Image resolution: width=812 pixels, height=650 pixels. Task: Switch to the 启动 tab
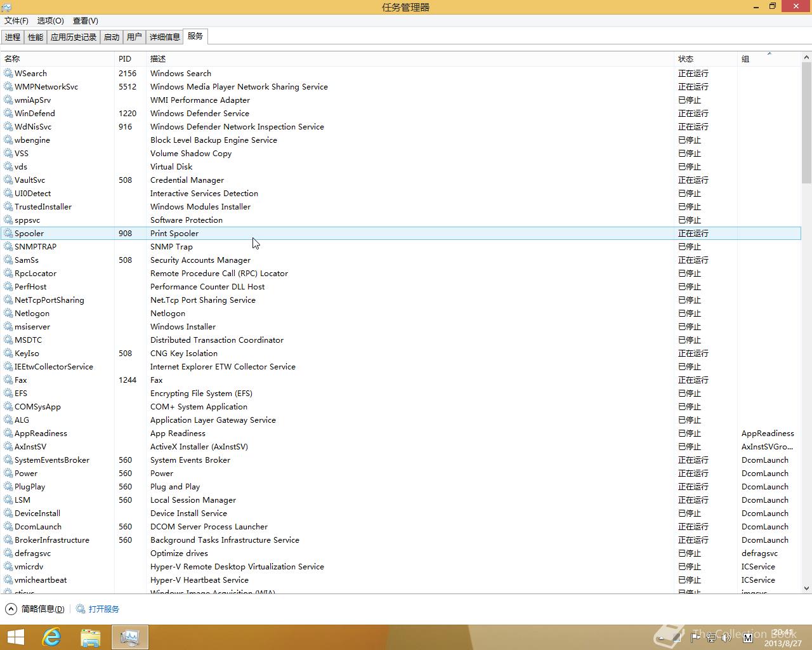(x=112, y=37)
